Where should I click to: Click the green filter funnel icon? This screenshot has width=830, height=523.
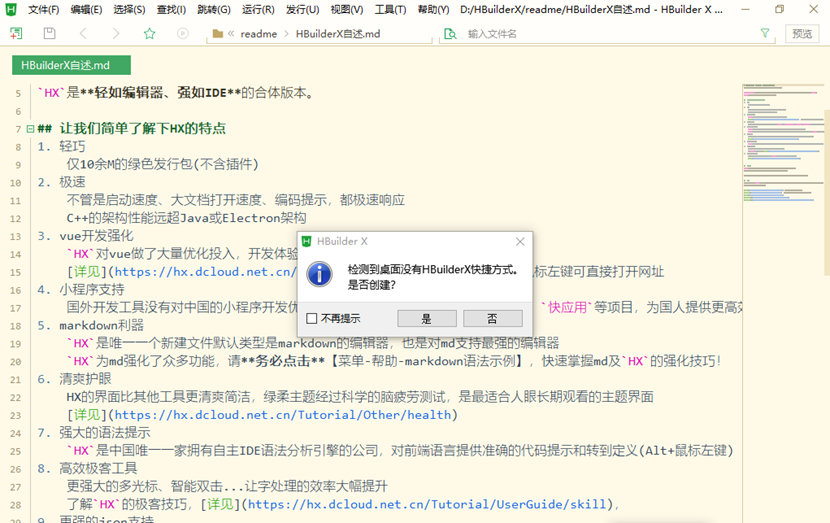(765, 33)
